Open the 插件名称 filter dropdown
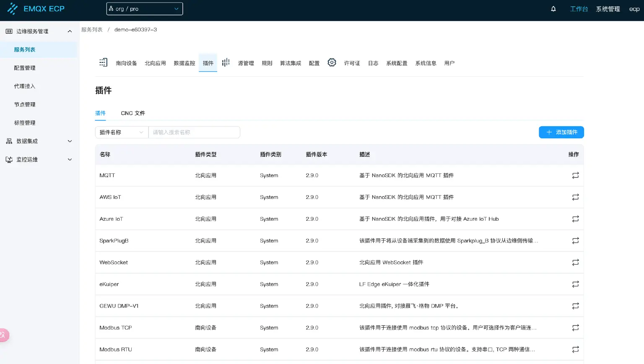The image size is (644, 364). 121,132
